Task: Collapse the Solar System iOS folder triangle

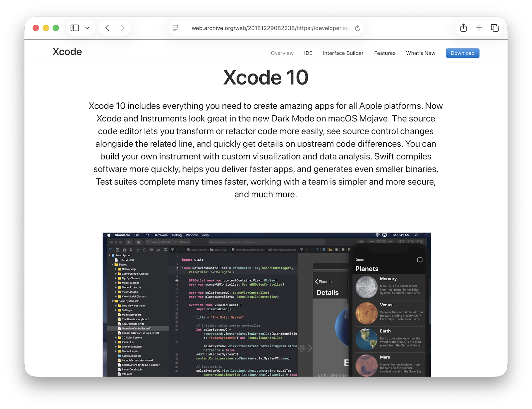Action: [x=113, y=301]
